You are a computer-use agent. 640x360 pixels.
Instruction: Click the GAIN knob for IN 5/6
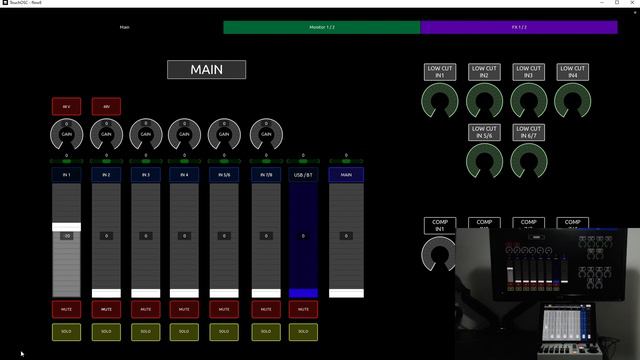click(224, 134)
